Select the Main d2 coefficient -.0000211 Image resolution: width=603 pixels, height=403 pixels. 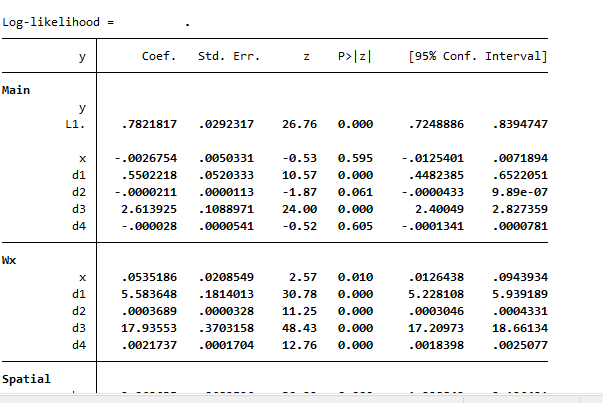point(146,192)
